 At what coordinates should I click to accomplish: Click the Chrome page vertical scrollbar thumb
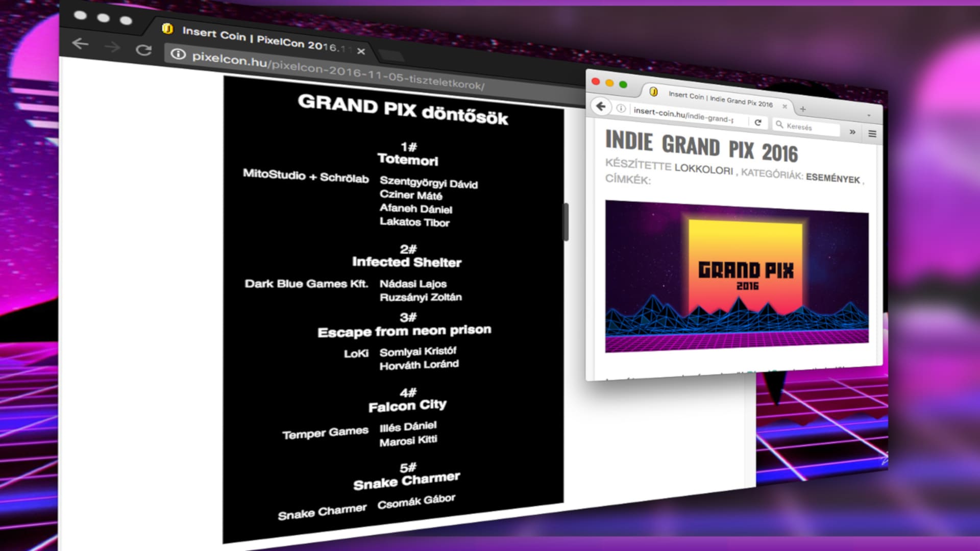pyautogui.click(x=566, y=221)
